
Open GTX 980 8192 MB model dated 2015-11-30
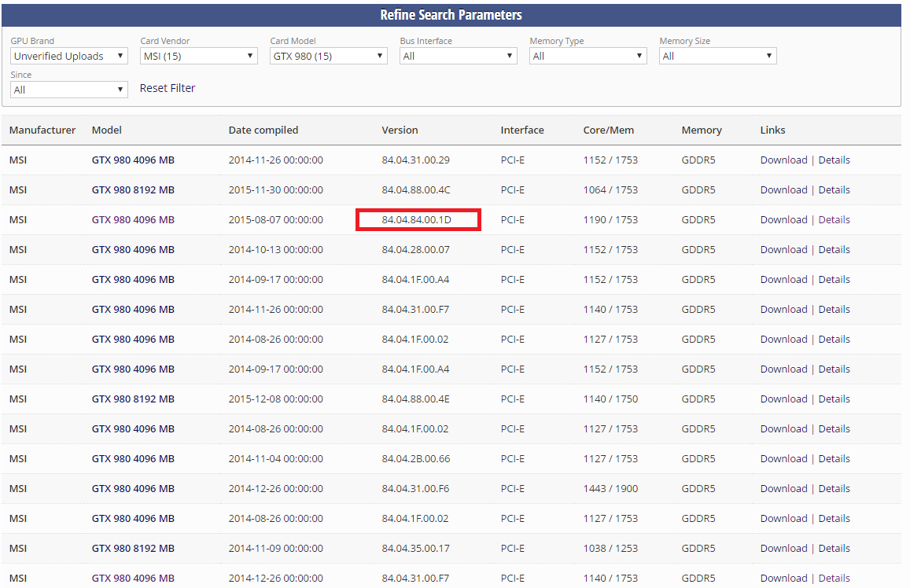(x=133, y=189)
